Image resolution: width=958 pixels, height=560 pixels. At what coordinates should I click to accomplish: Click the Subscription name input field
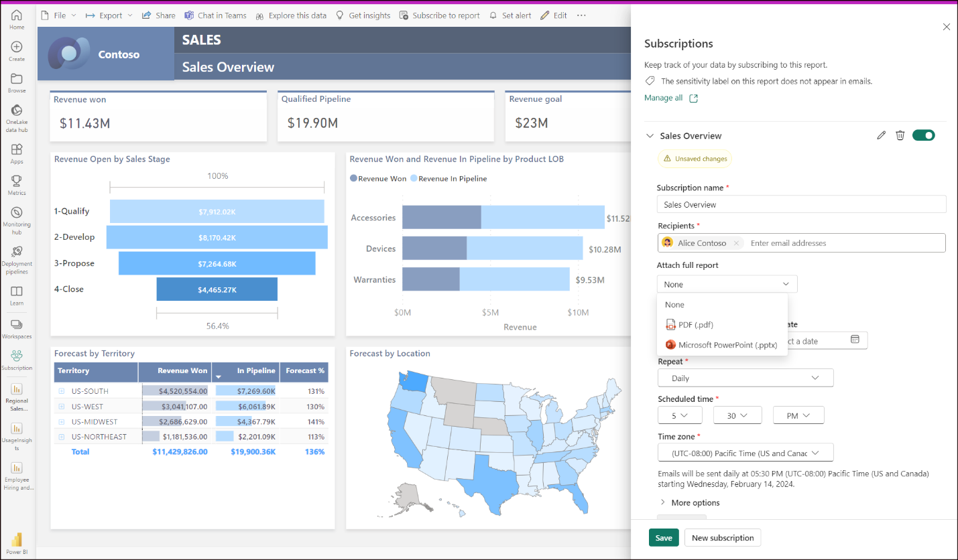801,204
